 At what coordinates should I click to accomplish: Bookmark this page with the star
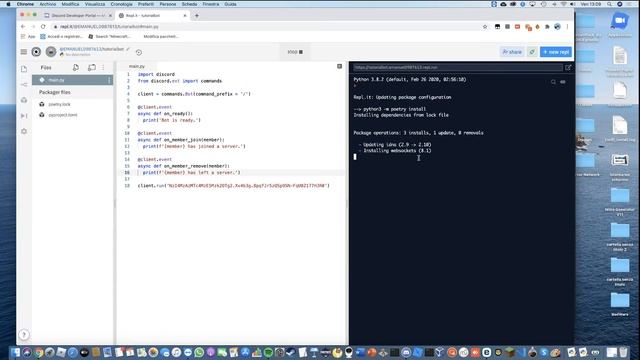tap(485, 27)
